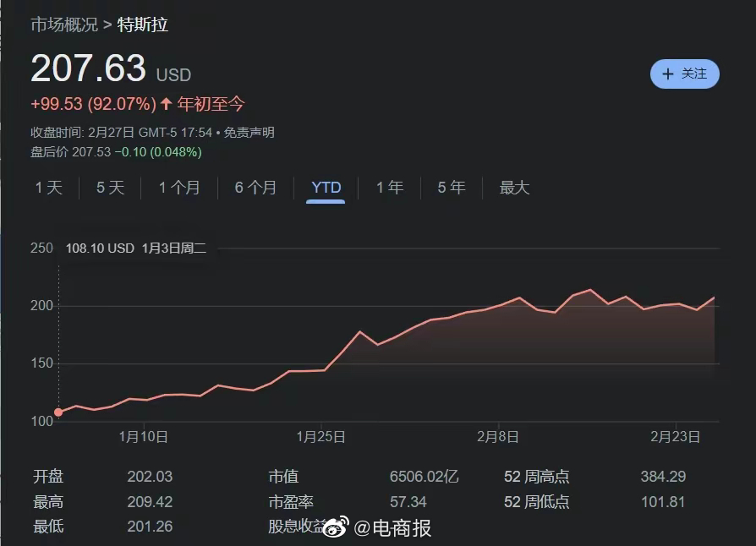Click the 2月8日 axis label
This screenshot has width=756, height=546.
498,437
